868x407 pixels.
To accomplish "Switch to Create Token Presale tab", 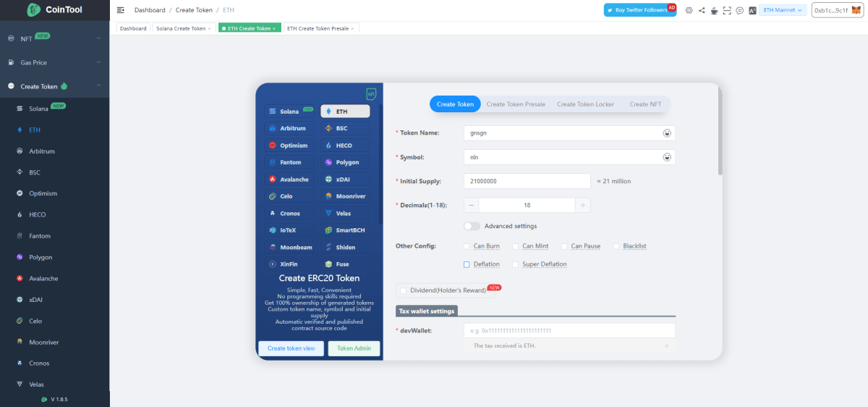I will point(516,104).
